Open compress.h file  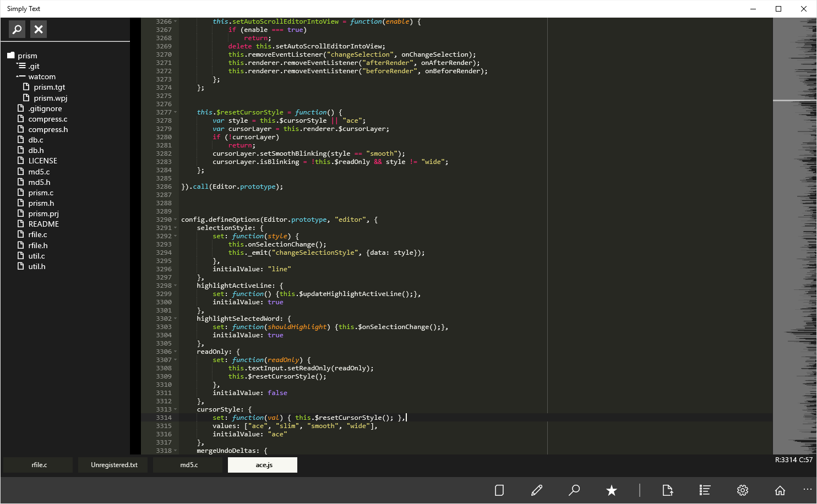pyautogui.click(x=48, y=129)
